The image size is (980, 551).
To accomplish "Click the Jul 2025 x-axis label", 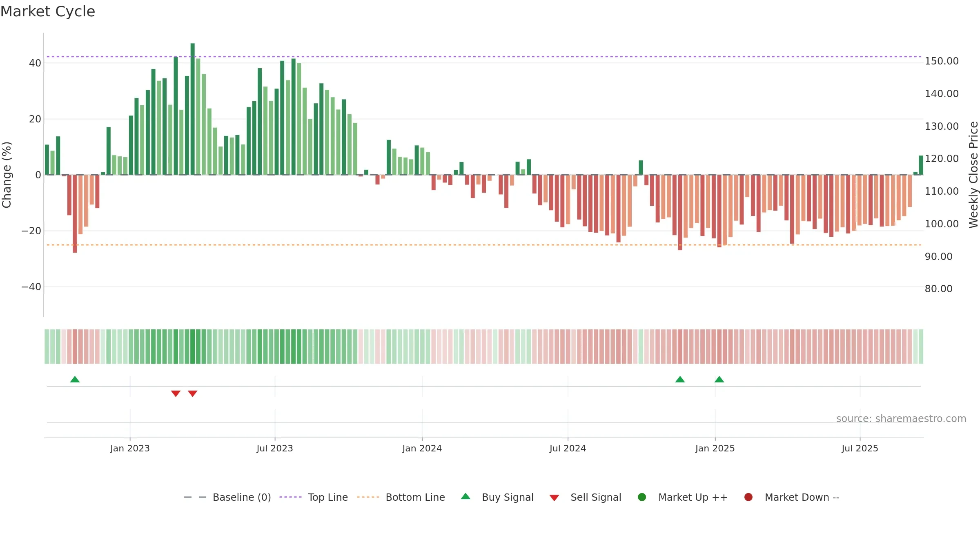I will 860,448.
